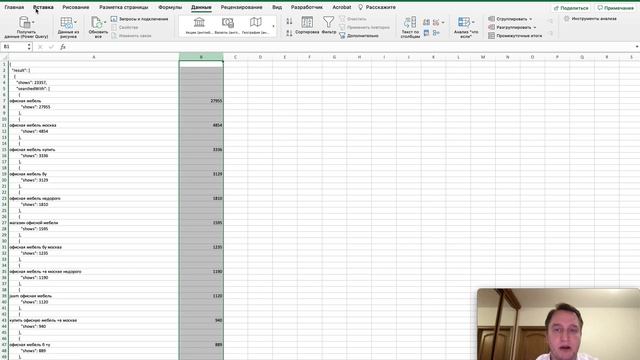Viewport: 640px width, 360px height.
Task: Open the Data from Picture dropdown arrow
Action: [x=75, y=22]
